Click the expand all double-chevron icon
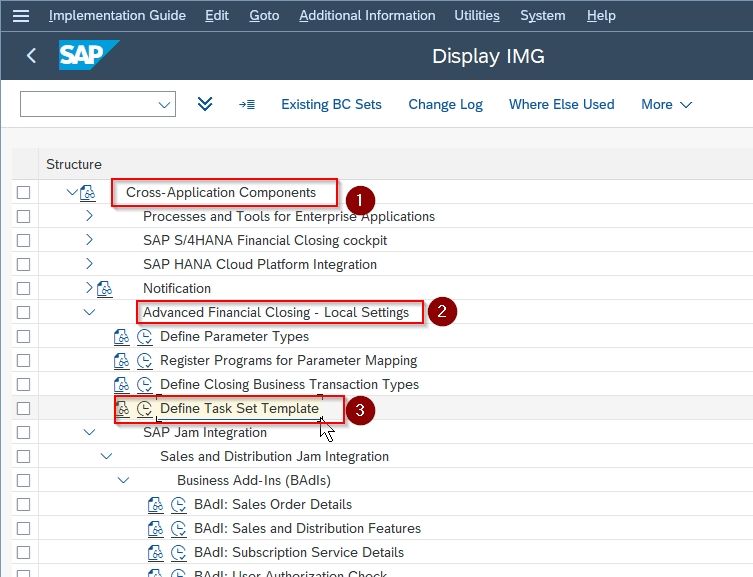The image size is (753, 577). pos(205,104)
